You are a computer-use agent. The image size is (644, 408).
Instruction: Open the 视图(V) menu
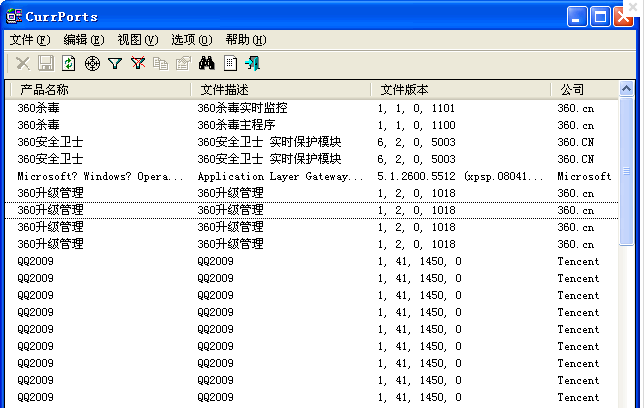138,40
